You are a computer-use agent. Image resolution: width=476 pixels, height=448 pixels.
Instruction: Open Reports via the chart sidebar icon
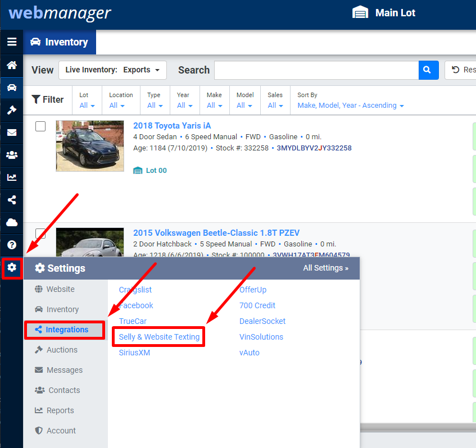click(11, 177)
